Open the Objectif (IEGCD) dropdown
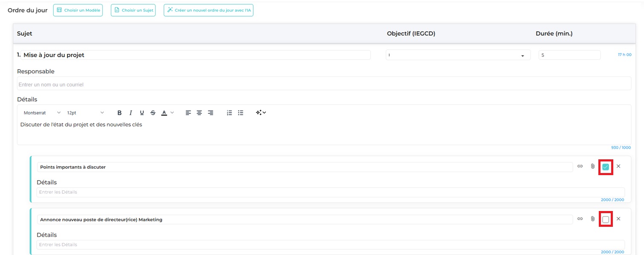Viewport: 644px width, 255px height. tap(458, 55)
